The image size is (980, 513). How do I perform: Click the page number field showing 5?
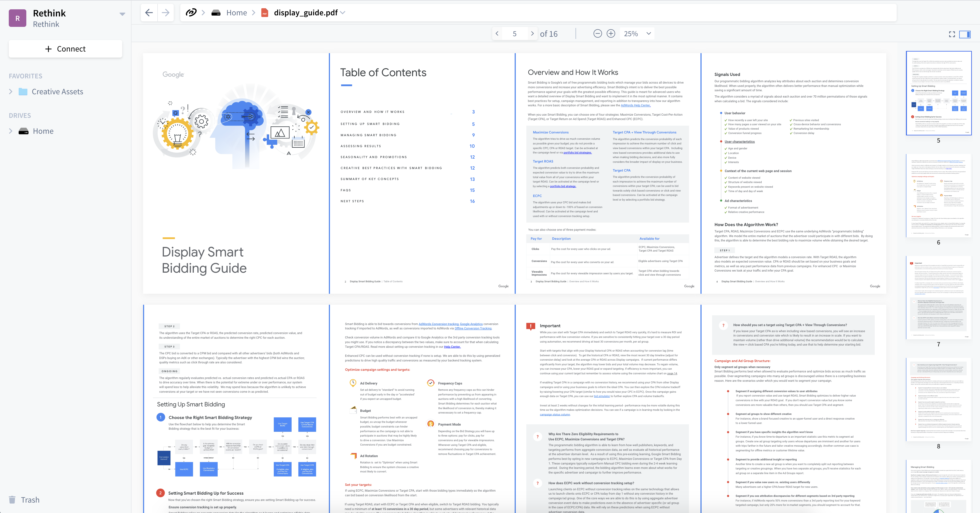click(x=514, y=33)
